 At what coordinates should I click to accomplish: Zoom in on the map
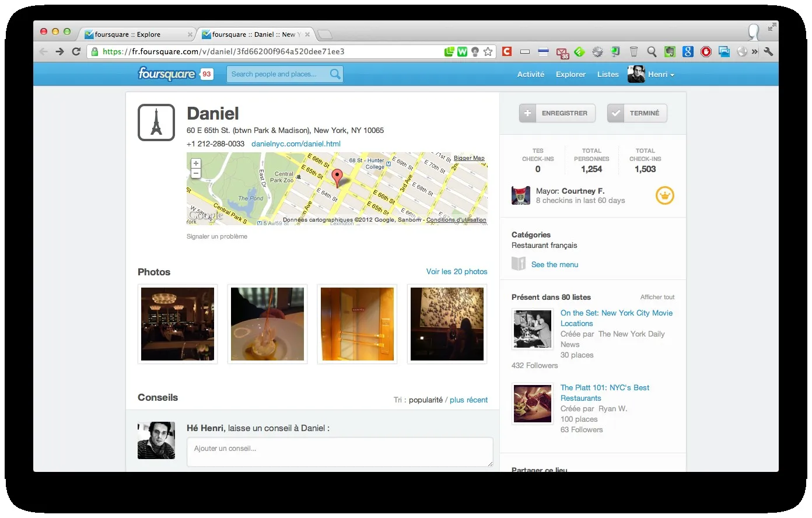coord(196,163)
